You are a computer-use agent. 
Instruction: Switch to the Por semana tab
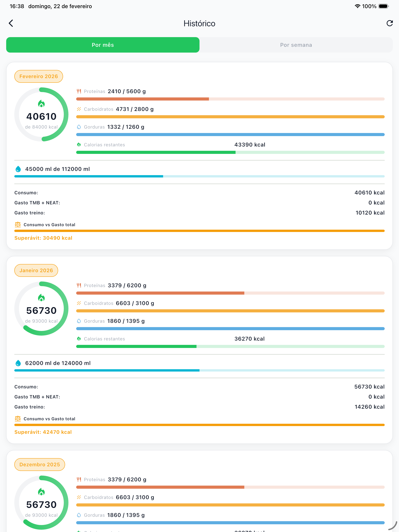tap(296, 45)
